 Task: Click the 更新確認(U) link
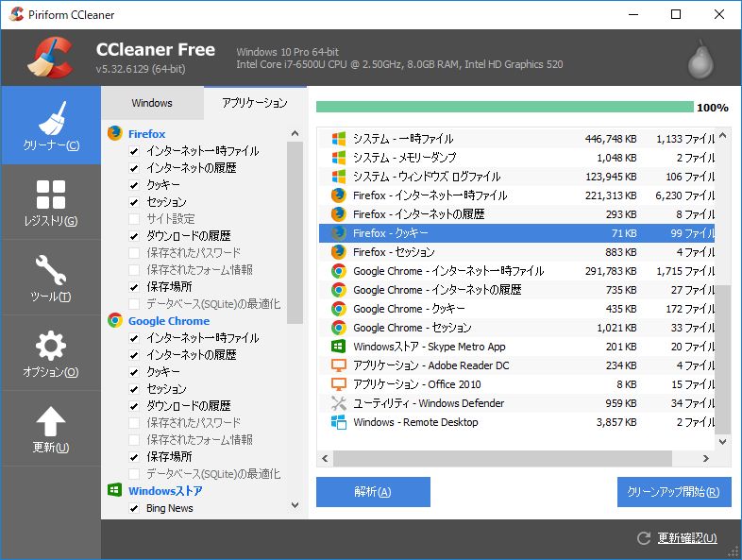[687, 538]
